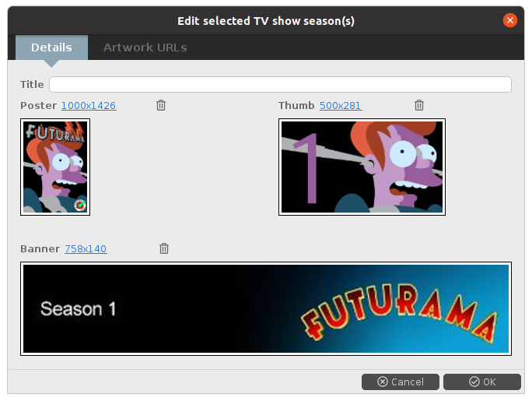Click into the Title text field

280,84
